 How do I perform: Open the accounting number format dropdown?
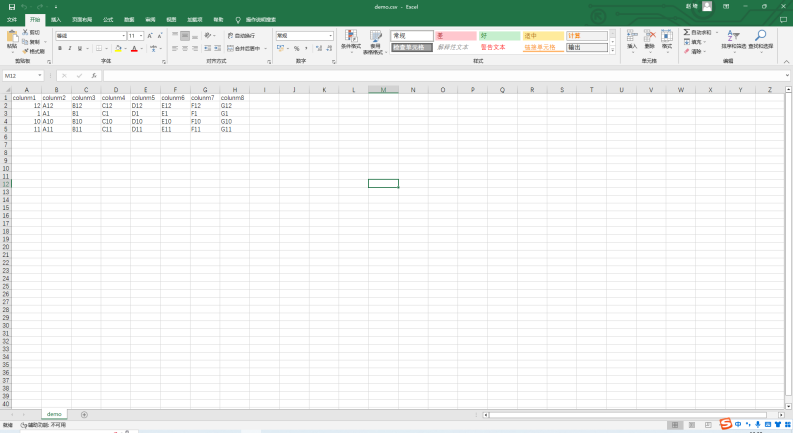288,49
